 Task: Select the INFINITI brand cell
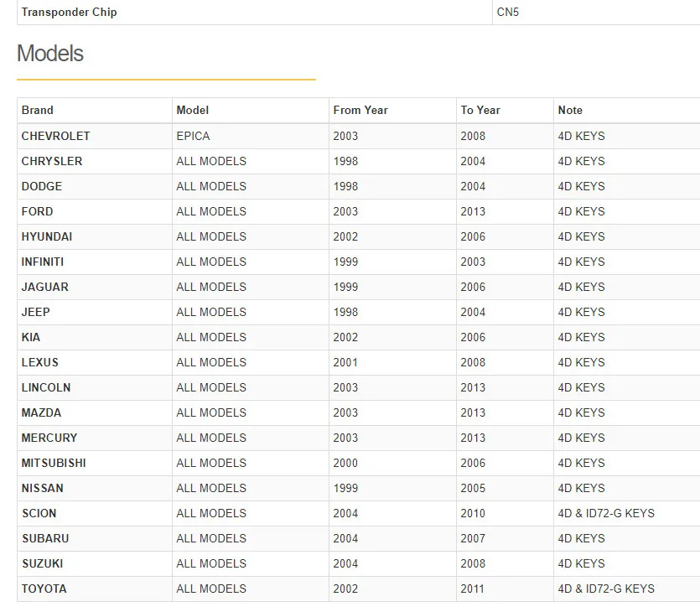click(x=43, y=262)
